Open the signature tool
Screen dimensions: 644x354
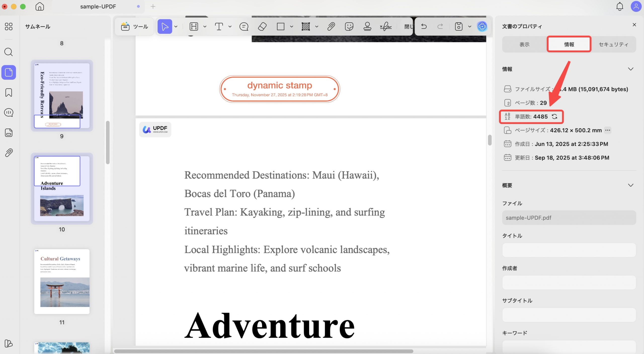click(x=386, y=26)
